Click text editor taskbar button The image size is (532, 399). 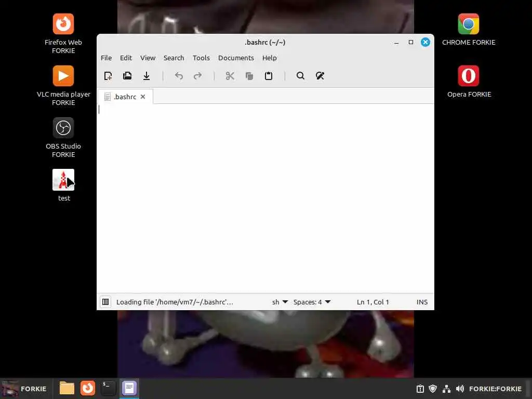[x=129, y=388]
